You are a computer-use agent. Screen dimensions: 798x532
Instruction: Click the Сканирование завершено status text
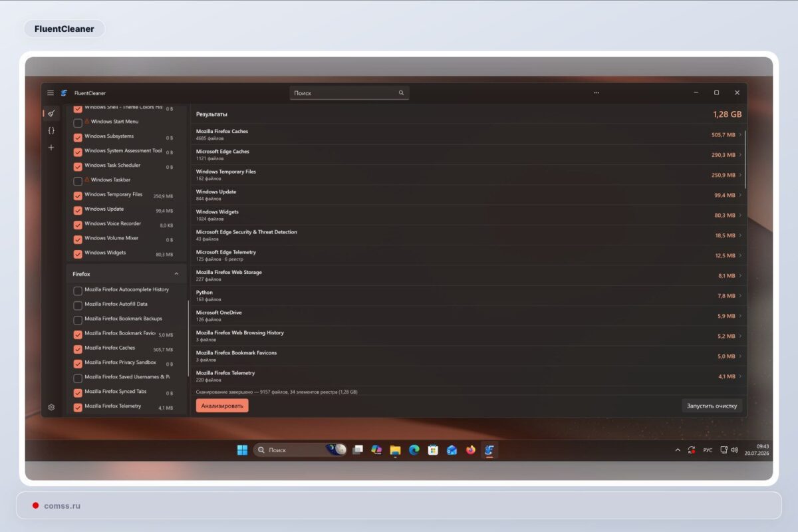coord(277,392)
